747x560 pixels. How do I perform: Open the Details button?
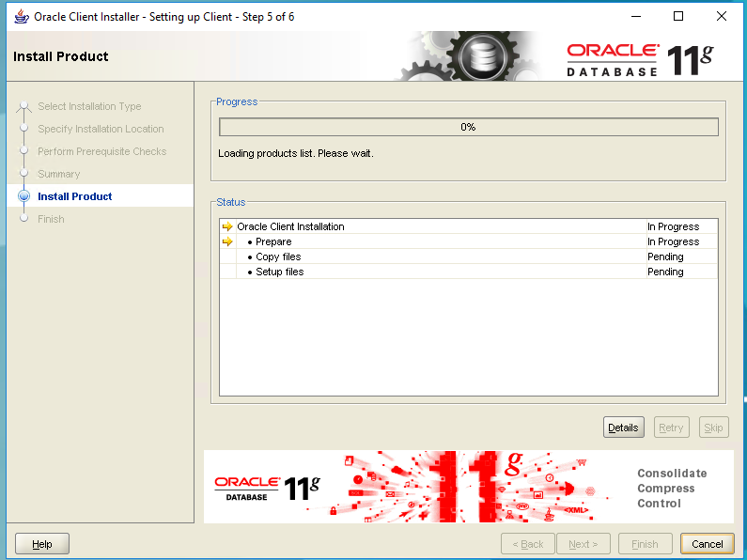[623, 428]
